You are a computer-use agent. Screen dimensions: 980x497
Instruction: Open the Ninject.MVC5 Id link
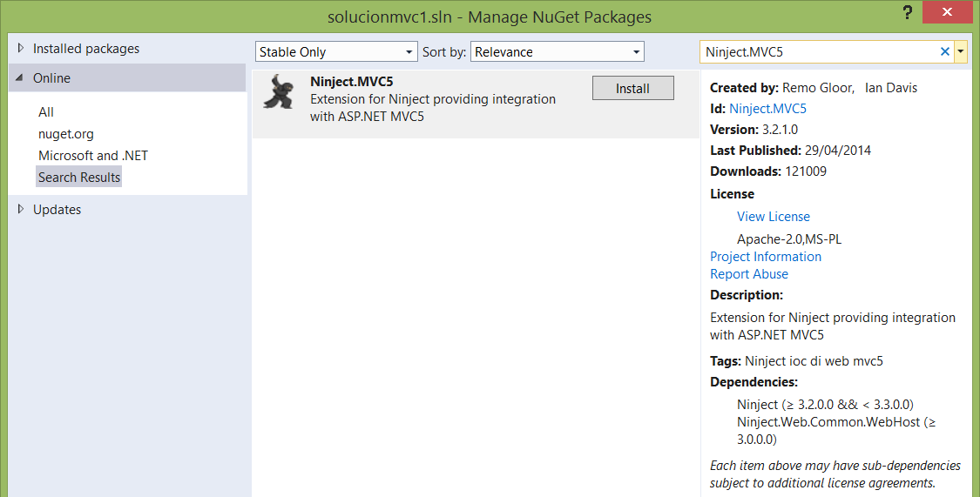coord(767,109)
